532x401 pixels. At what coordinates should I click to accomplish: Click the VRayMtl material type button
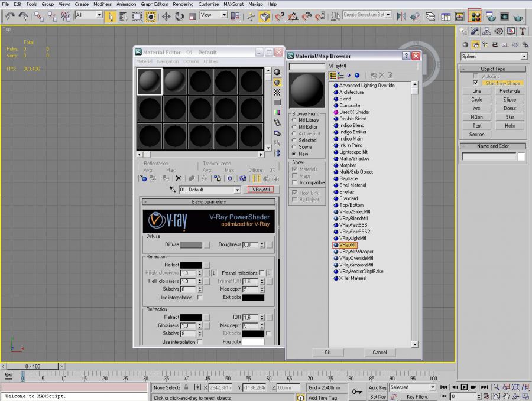click(261, 190)
